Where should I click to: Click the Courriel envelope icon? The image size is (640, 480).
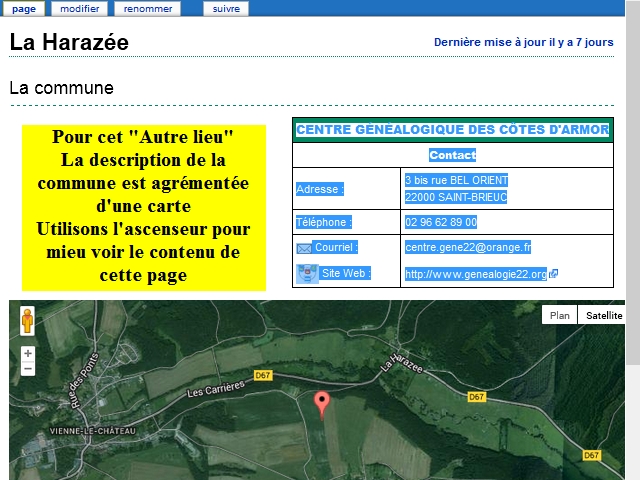(304, 248)
